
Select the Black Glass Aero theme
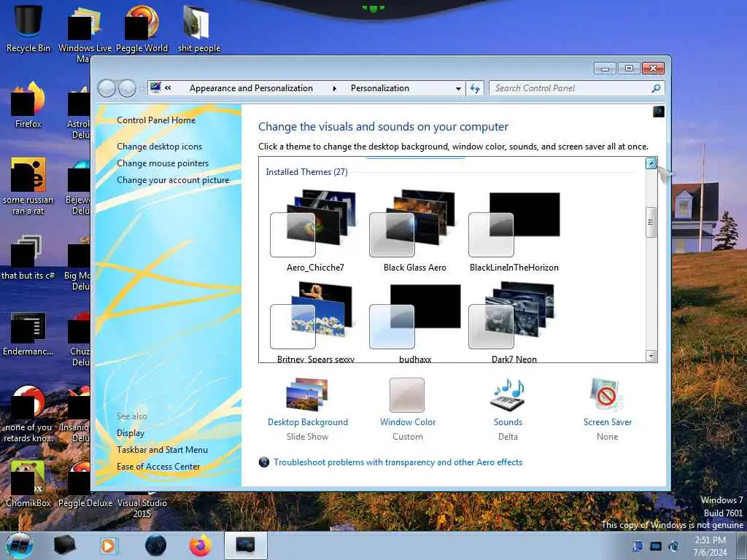click(414, 231)
